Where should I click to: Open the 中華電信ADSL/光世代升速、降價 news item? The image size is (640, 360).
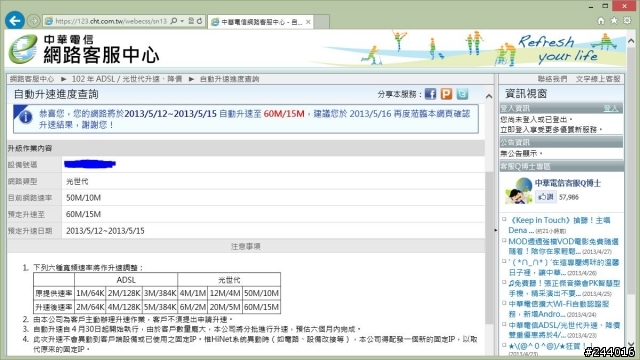564,330
